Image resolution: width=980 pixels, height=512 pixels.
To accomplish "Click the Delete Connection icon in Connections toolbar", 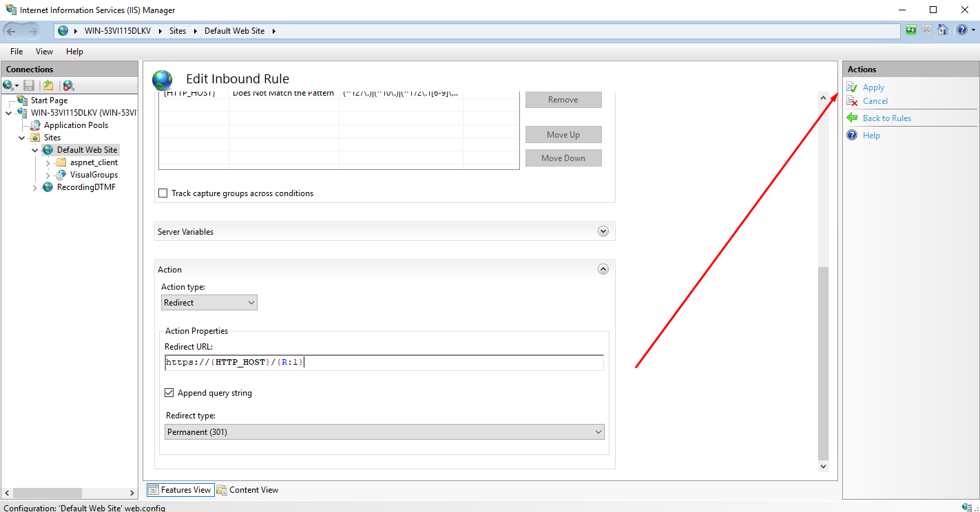I will coord(68,85).
